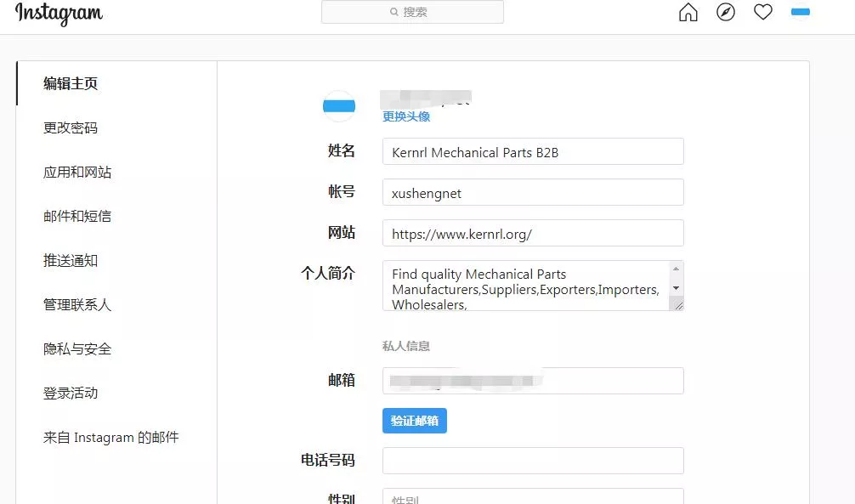Click the bio textarea scroll up arrow
This screenshot has height=504, width=855.
(x=677, y=269)
